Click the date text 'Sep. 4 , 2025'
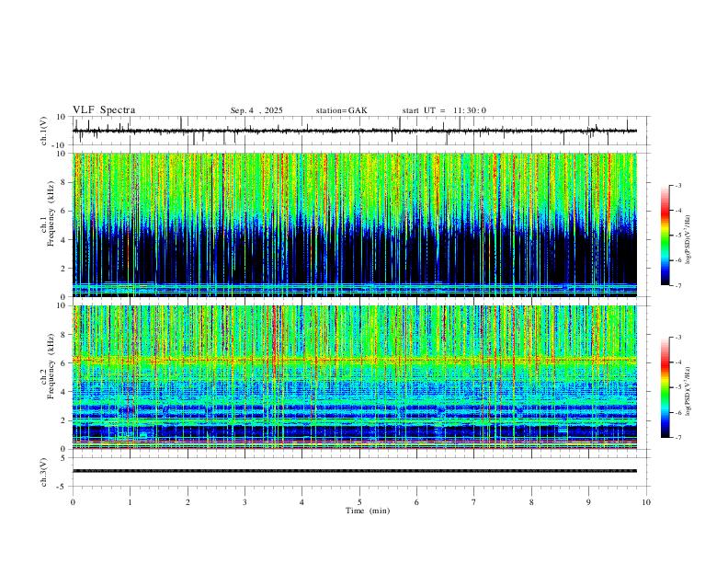The image size is (728, 563). [x=256, y=110]
